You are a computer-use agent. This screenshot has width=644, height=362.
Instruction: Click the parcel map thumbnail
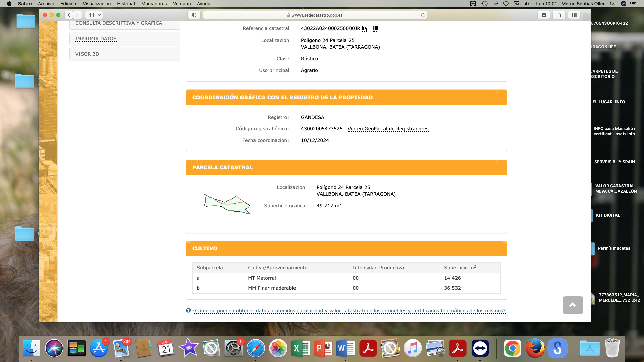(x=227, y=203)
